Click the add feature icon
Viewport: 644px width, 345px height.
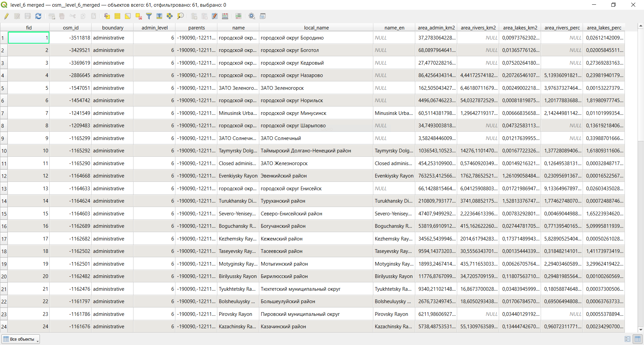pos(52,16)
